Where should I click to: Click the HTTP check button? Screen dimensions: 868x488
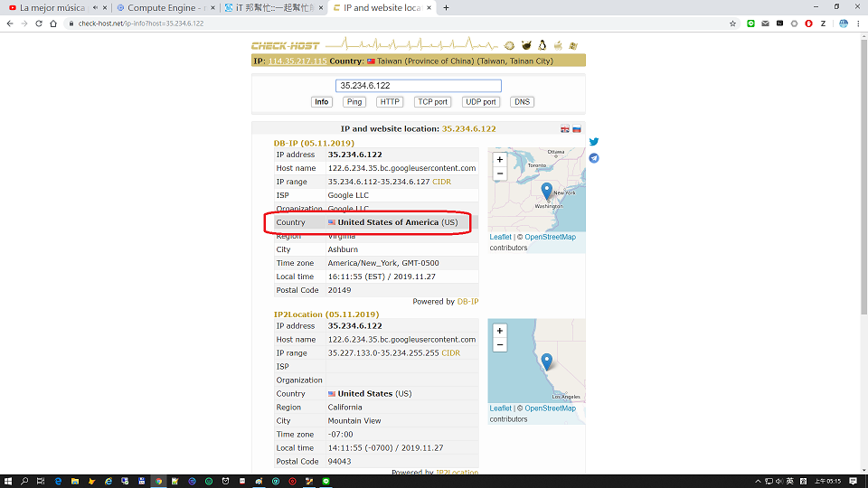pos(390,102)
